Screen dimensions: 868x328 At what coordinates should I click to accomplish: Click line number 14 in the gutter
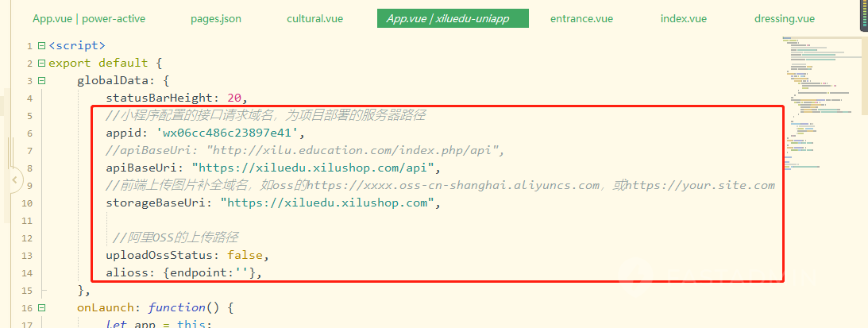click(x=27, y=273)
